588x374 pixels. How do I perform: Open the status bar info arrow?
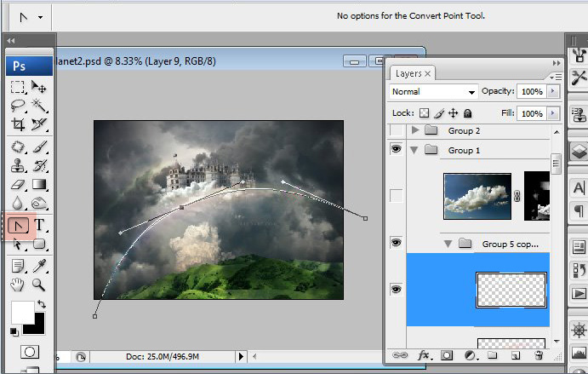click(x=241, y=356)
